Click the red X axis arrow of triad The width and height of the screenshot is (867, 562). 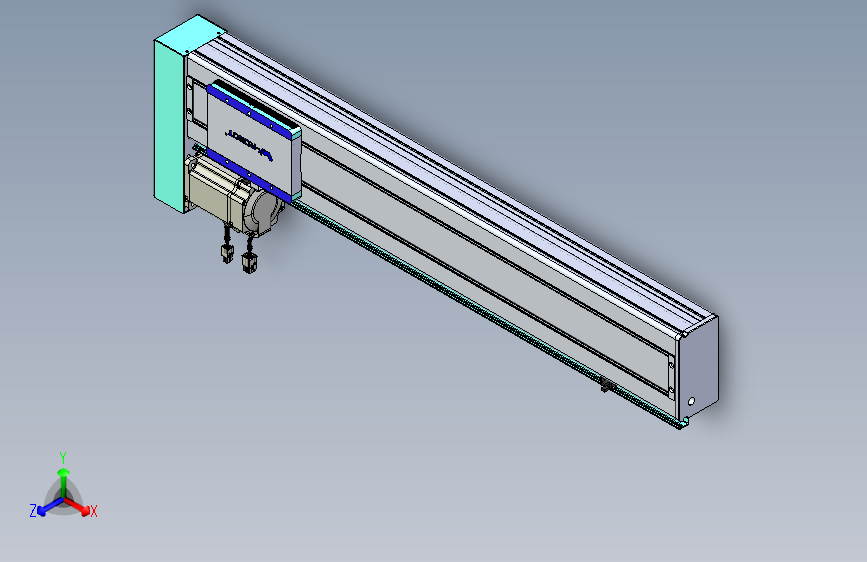pyautogui.click(x=79, y=507)
